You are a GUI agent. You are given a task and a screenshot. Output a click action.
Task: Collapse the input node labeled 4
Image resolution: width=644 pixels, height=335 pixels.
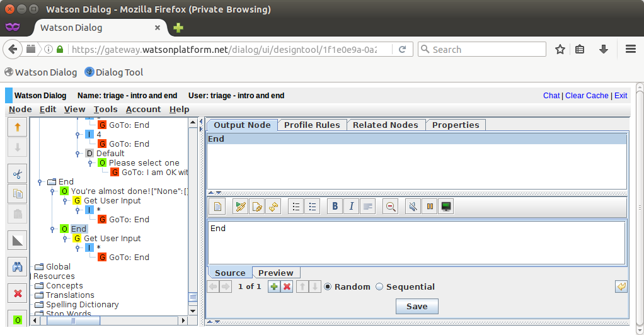[x=78, y=135]
